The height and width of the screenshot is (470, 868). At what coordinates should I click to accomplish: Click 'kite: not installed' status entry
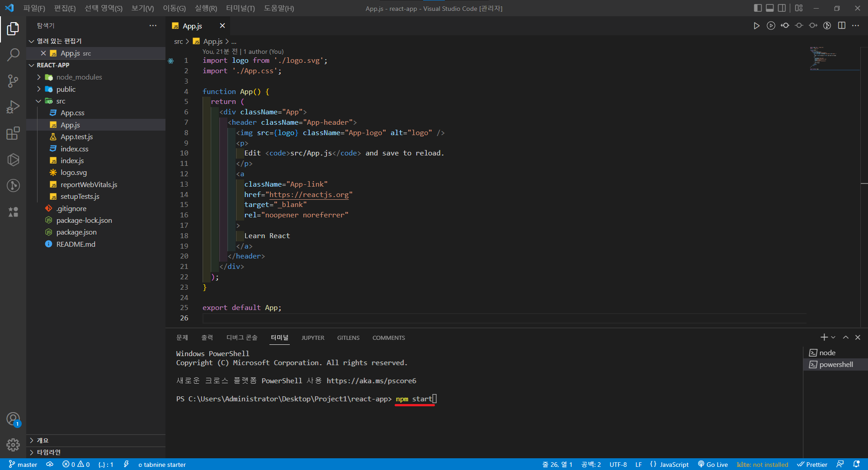(x=762, y=465)
